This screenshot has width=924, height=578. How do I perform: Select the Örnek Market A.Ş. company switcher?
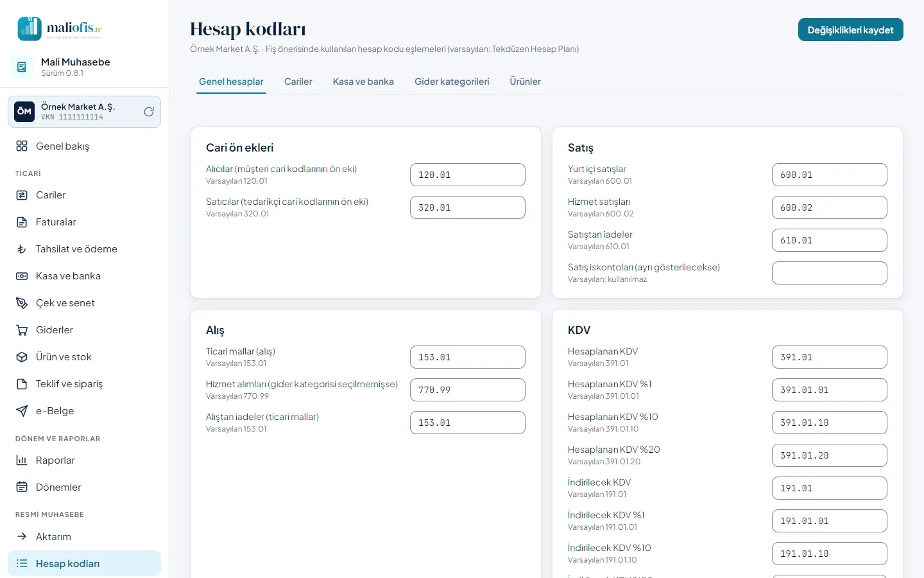tap(84, 112)
